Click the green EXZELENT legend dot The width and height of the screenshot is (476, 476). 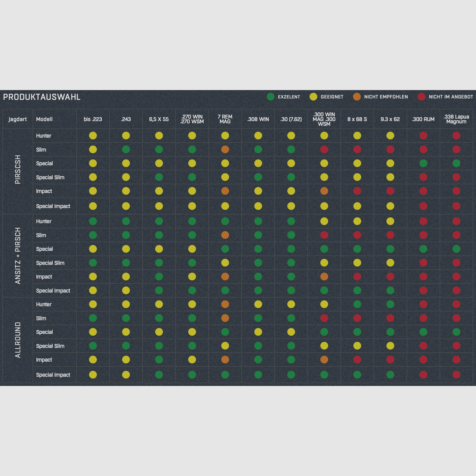tap(270, 97)
